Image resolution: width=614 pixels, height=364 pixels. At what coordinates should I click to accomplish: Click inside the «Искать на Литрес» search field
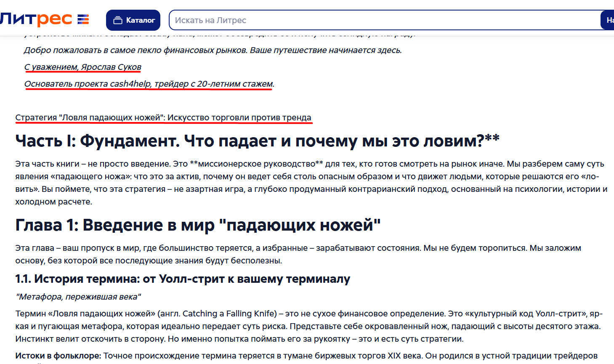(x=295, y=19)
